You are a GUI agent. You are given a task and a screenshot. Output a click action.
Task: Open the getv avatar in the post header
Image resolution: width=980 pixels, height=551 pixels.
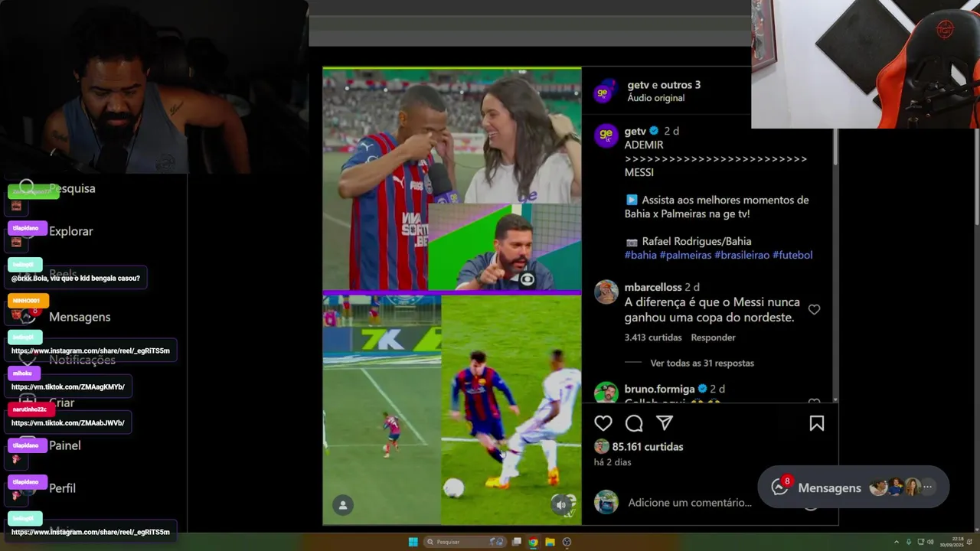[x=604, y=91]
